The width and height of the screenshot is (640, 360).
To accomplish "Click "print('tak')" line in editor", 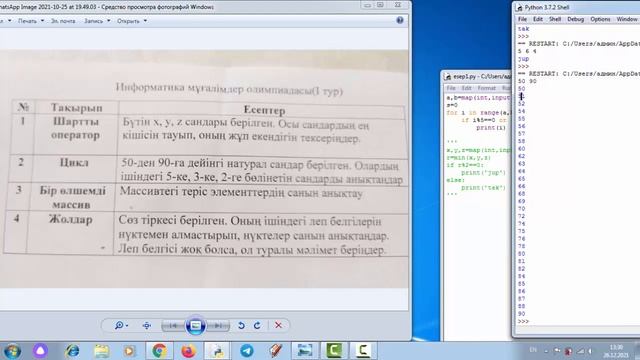I will [483, 188].
